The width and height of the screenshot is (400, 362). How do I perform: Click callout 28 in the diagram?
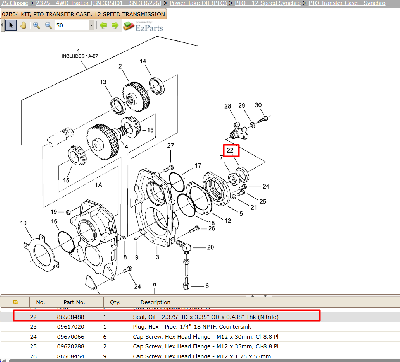228,106
